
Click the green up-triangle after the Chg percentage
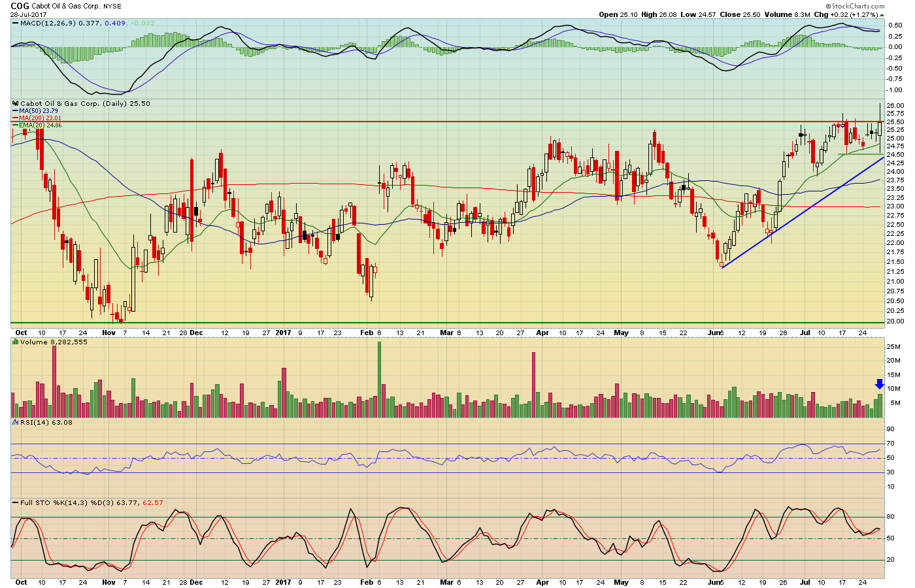tap(882, 14)
